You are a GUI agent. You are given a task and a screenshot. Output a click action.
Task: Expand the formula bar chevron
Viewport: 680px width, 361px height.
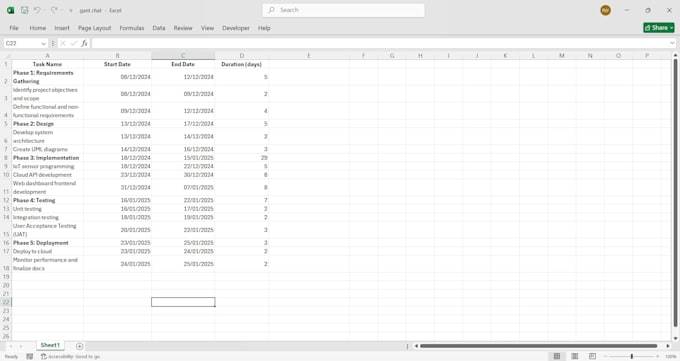(673, 43)
